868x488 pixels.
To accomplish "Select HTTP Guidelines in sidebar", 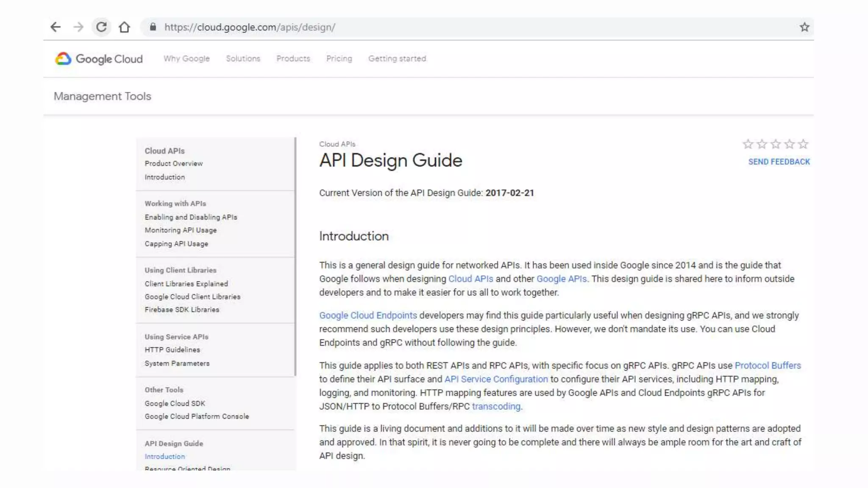I will click(x=172, y=350).
